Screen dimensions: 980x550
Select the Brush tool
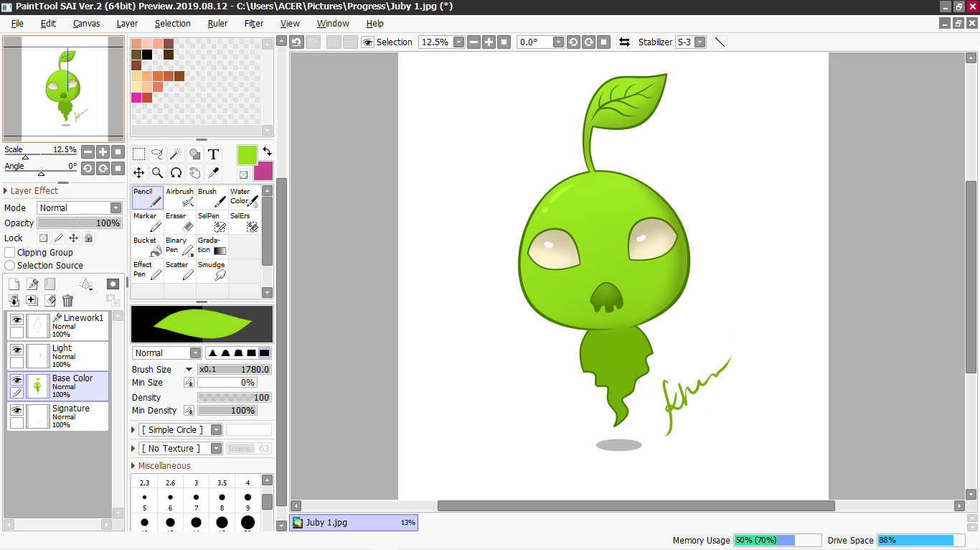click(212, 197)
